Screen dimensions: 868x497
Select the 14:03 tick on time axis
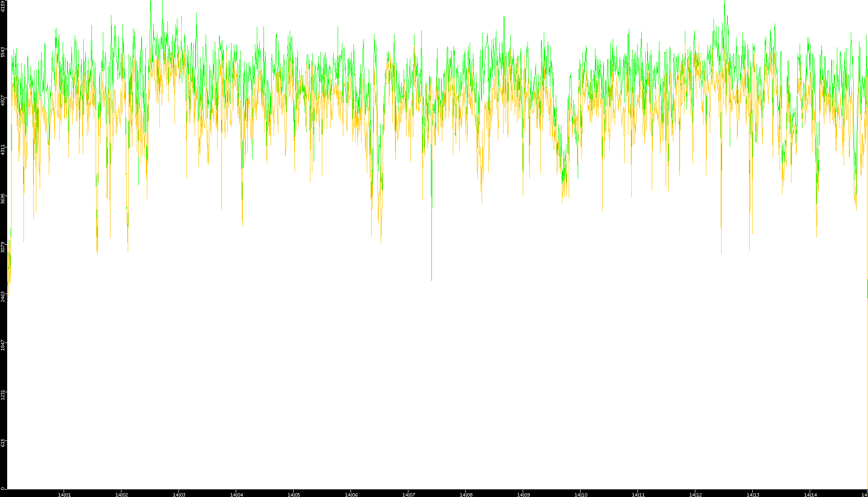click(179, 495)
